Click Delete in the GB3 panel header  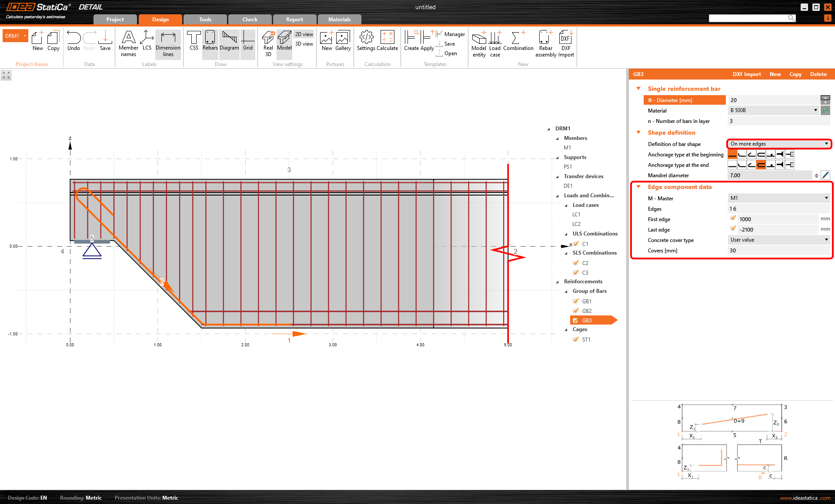818,74
